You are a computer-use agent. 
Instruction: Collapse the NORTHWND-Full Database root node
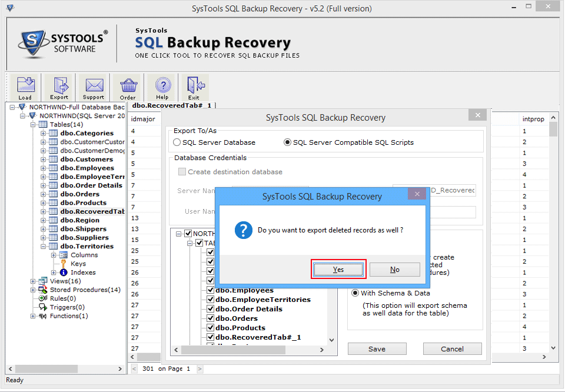(12, 107)
